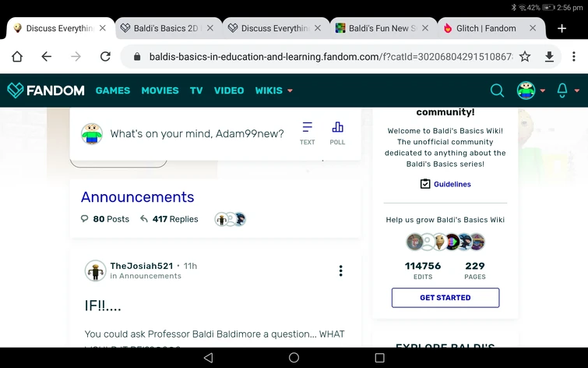Expand user account dropdown arrow

[543, 90]
